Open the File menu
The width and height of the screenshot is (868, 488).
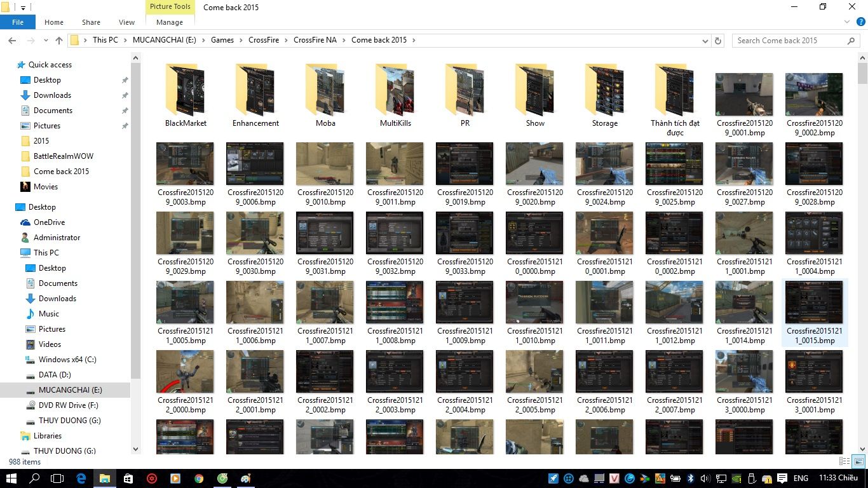[18, 22]
